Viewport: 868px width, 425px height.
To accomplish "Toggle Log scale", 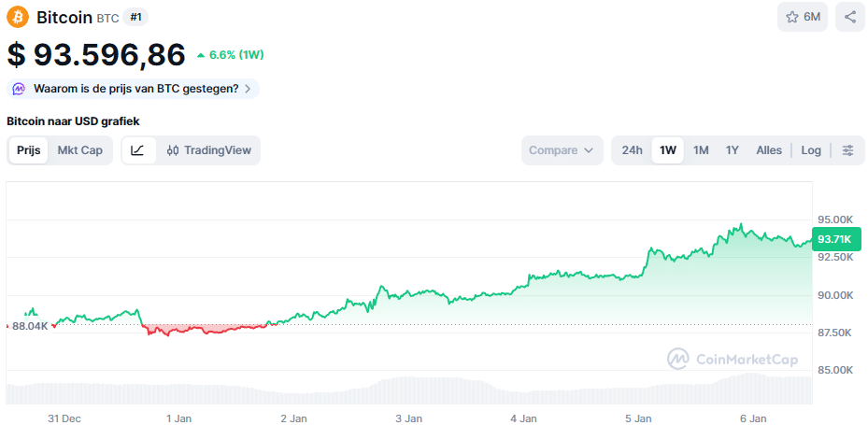I will pos(811,150).
